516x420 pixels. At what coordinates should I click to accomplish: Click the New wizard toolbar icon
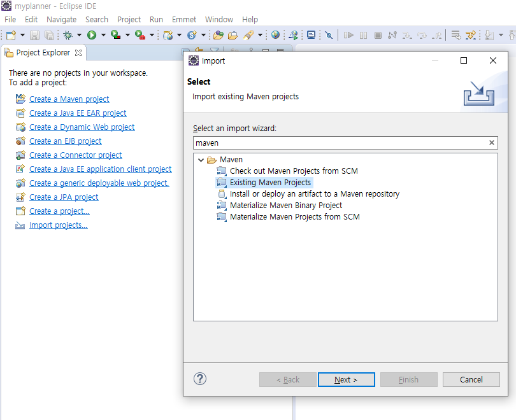click(11, 35)
